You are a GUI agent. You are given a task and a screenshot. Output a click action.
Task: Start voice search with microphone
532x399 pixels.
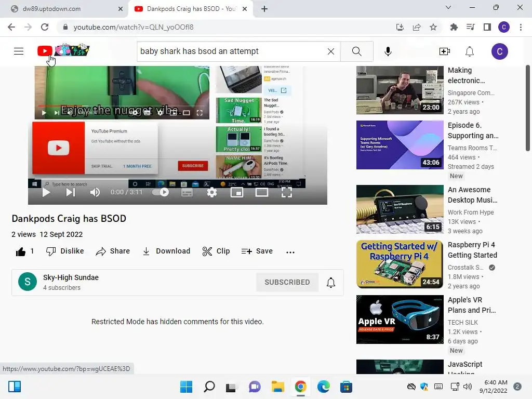tap(388, 51)
